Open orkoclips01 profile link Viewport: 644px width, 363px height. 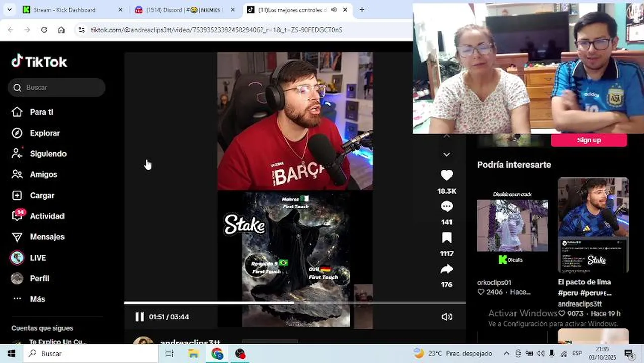(494, 282)
